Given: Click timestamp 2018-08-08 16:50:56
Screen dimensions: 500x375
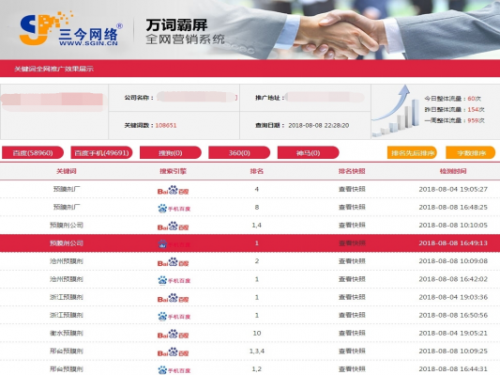Looking at the screenshot, I should (x=453, y=315).
